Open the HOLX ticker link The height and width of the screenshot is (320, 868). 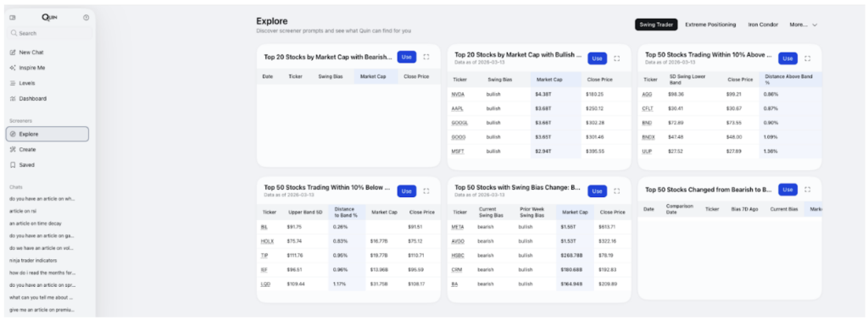267,241
